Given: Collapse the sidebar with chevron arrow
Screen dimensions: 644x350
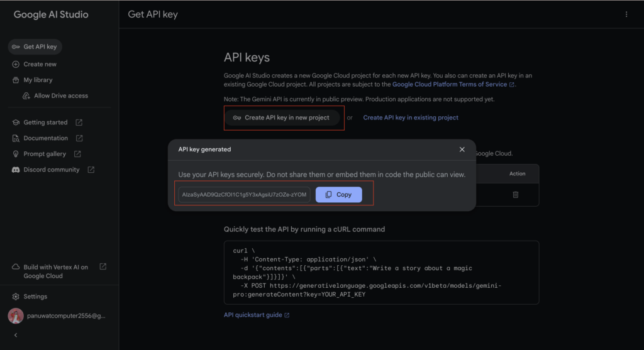Looking at the screenshot, I should pos(16,335).
